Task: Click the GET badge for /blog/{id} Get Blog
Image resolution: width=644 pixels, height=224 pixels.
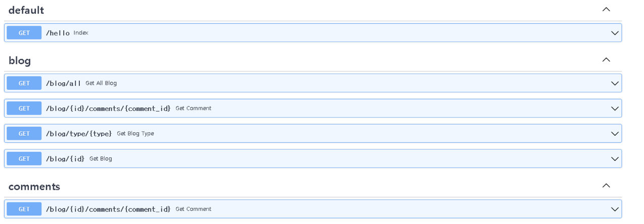Action: 24,159
